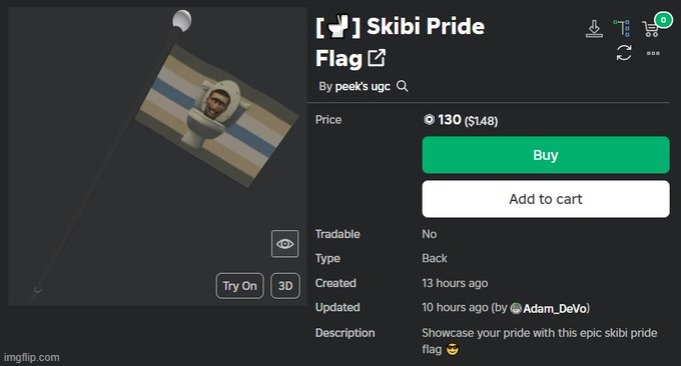
Task: Toggle the eye preview visibility button
Action: pos(285,244)
